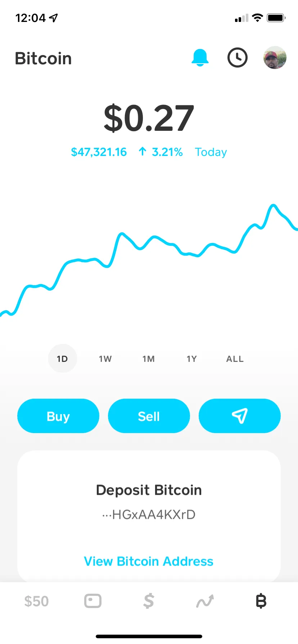Switch chart range to 1W
298x644 pixels.
(x=105, y=359)
